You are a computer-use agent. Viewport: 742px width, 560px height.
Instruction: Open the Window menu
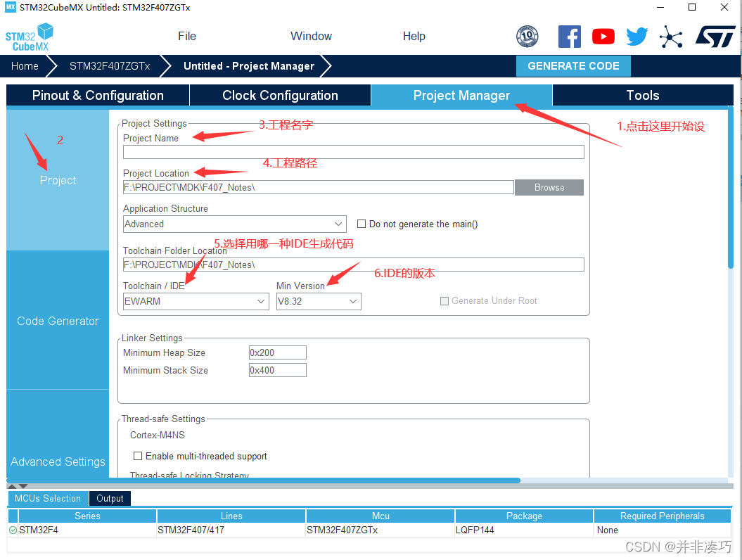pyautogui.click(x=311, y=36)
